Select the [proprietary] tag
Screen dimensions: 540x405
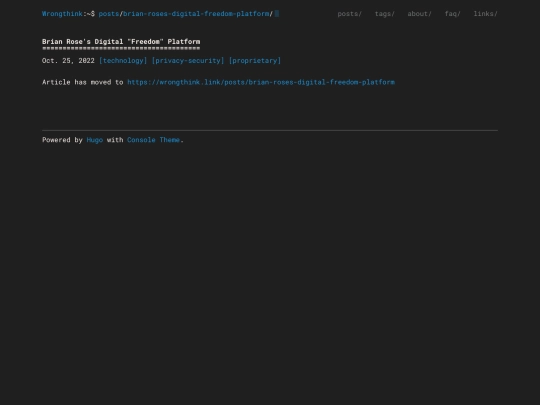coord(255,61)
